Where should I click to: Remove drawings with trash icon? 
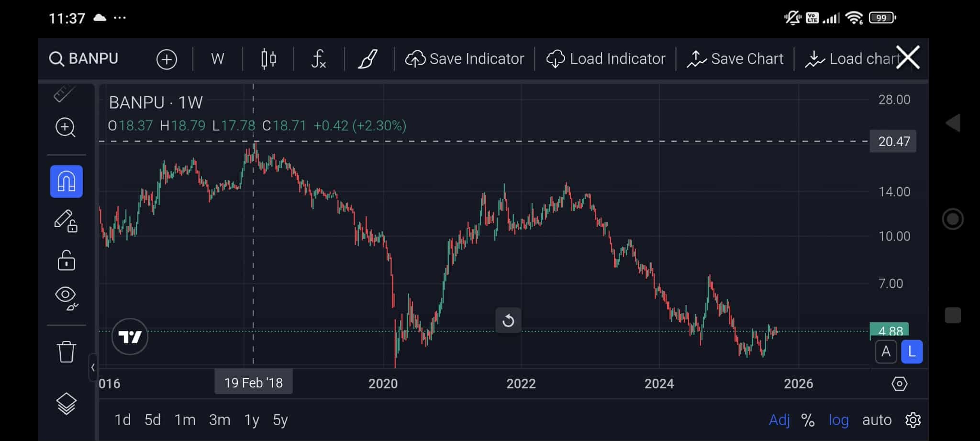[x=67, y=352]
